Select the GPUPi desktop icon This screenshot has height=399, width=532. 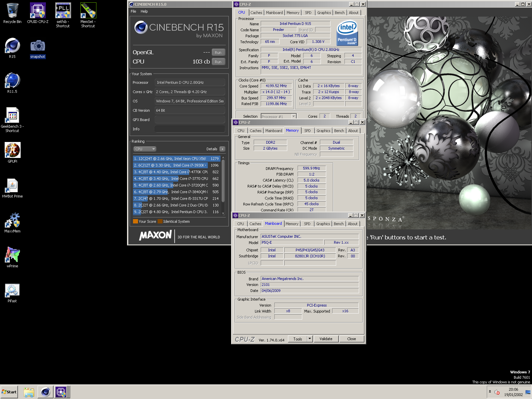pos(12,153)
